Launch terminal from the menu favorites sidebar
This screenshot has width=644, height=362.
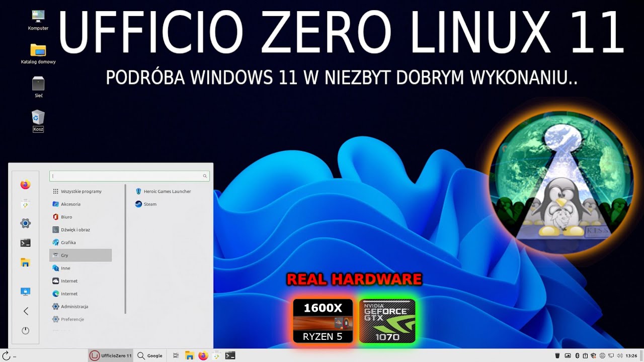click(25, 243)
